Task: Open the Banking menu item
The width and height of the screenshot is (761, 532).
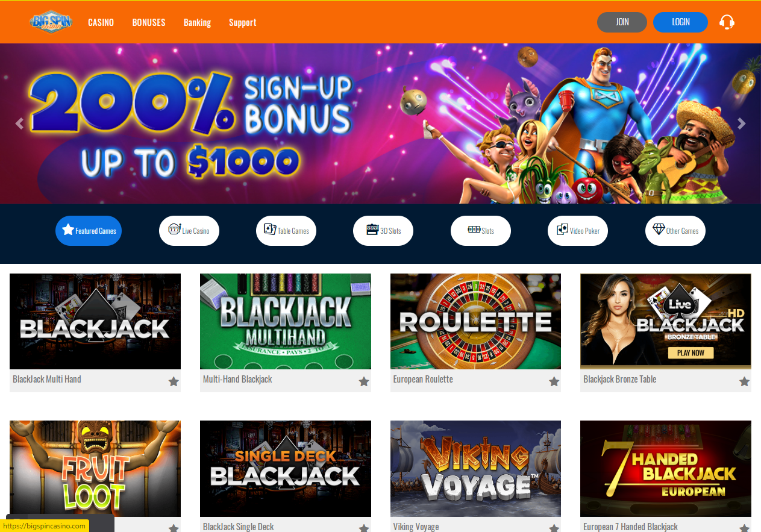Action: 197,22
